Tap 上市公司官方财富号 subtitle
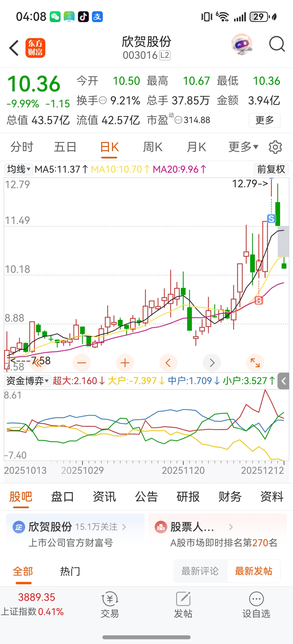Viewport: 293px width, 644px height. pyautogui.click(x=71, y=543)
